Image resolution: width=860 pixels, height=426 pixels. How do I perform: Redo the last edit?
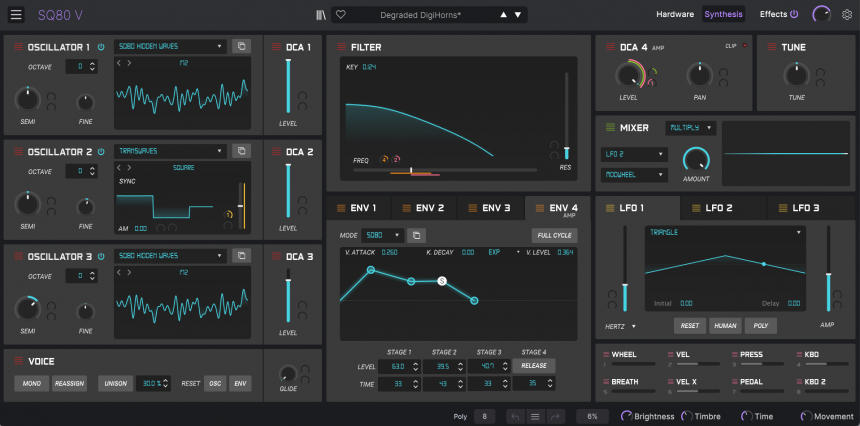click(x=554, y=417)
